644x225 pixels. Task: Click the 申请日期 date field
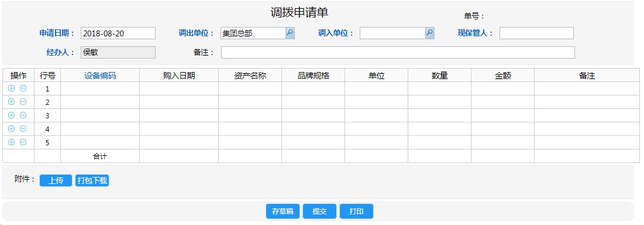[118, 33]
